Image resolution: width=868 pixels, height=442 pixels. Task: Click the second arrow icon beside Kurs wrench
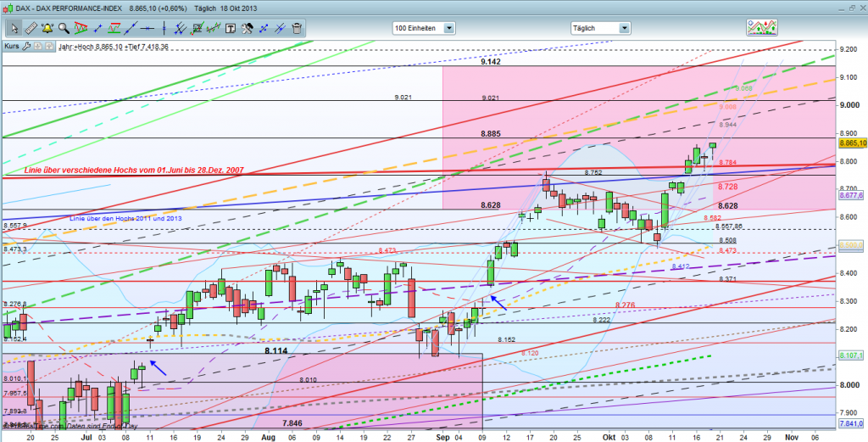pyautogui.click(x=48, y=47)
